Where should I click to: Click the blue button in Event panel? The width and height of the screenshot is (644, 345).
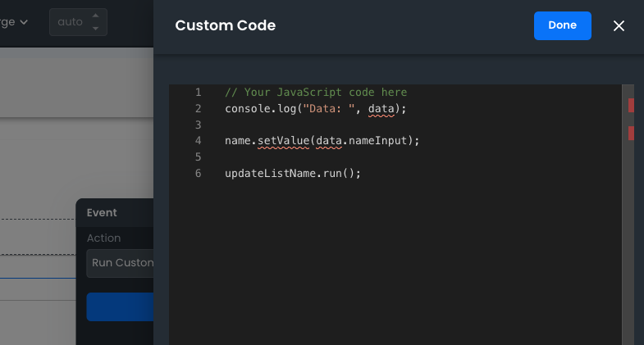(120, 306)
